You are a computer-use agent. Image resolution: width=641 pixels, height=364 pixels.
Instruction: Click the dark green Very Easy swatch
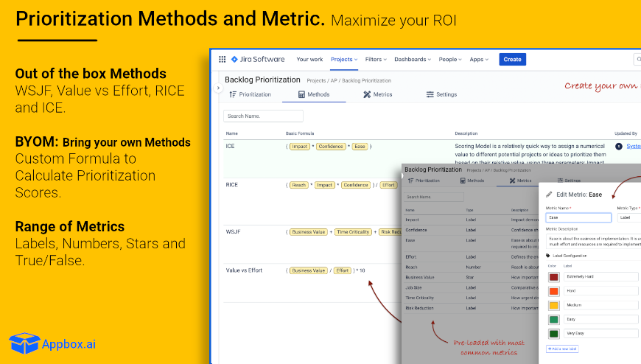(x=553, y=334)
